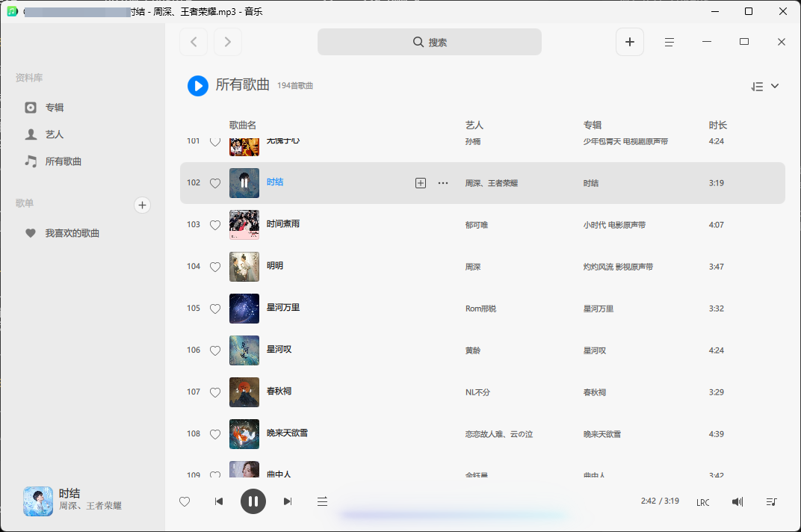Screen dimensions: 801x532
Task: Click the 时间煮雨 album cover
Action: tap(244, 225)
